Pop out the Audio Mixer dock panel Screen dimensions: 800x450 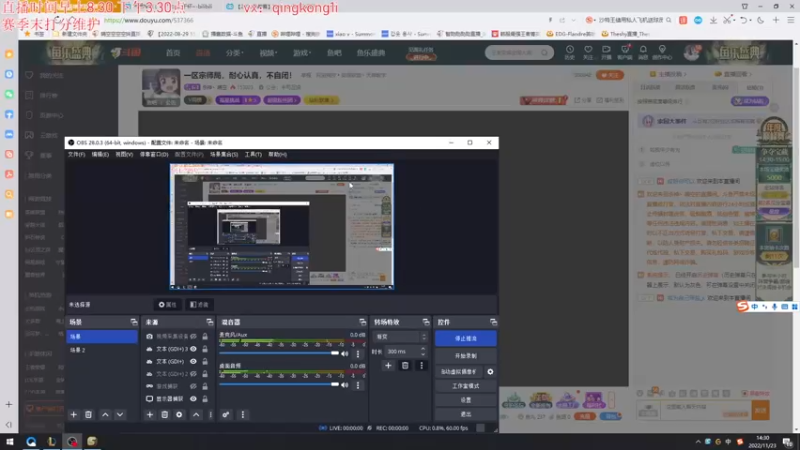(x=362, y=322)
